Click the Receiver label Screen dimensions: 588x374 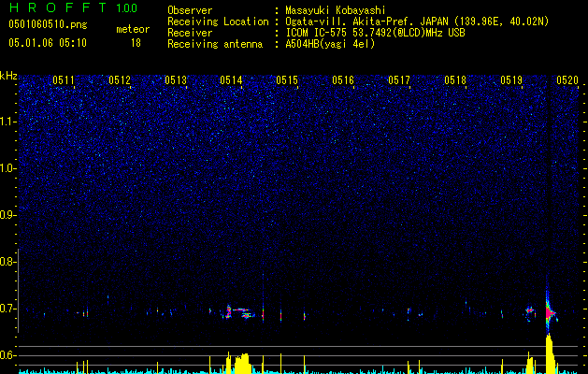(190, 33)
